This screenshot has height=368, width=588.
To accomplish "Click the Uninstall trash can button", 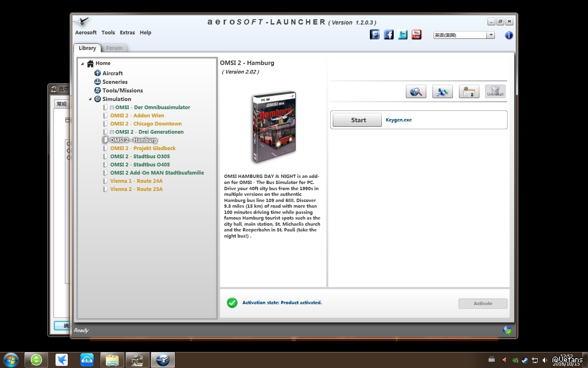I will [495, 92].
